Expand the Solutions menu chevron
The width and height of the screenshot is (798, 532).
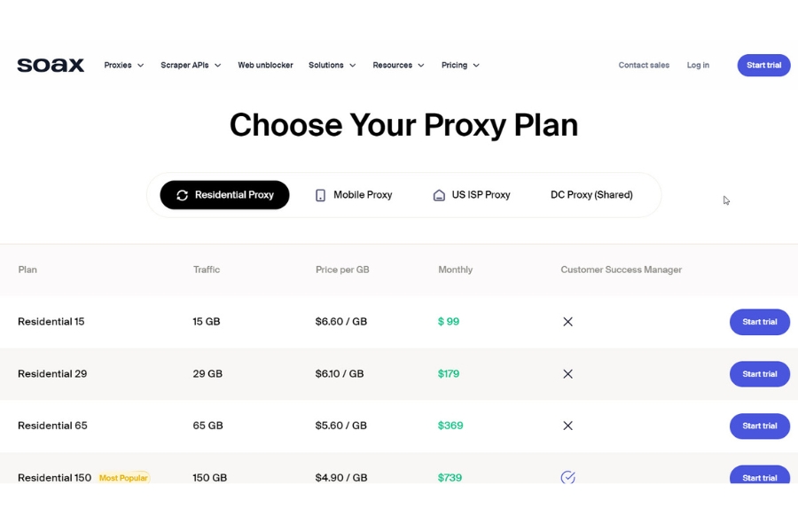(x=352, y=65)
